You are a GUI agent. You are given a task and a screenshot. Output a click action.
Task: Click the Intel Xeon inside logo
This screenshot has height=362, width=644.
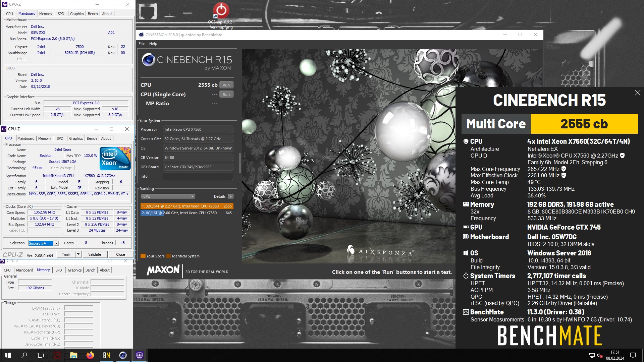(x=115, y=158)
